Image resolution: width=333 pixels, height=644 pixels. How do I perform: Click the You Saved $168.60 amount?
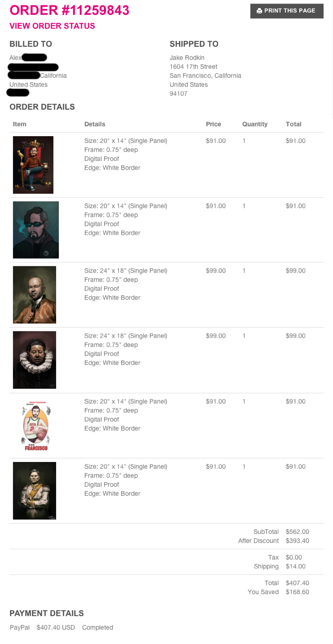pyautogui.click(x=297, y=592)
